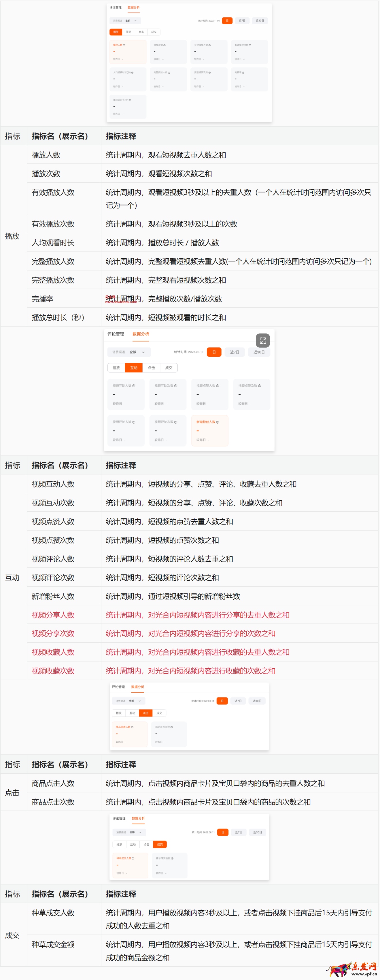The width and height of the screenshot is (380, 980).
Task: Select the highlighted 新增粉丝人数 metric card
Action: point(209,431)
